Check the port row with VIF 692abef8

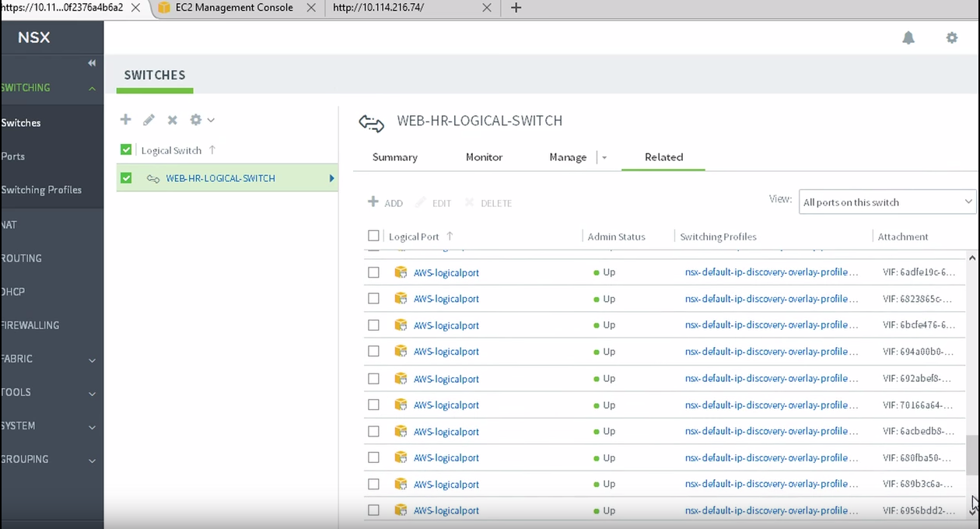coord(373,379)
